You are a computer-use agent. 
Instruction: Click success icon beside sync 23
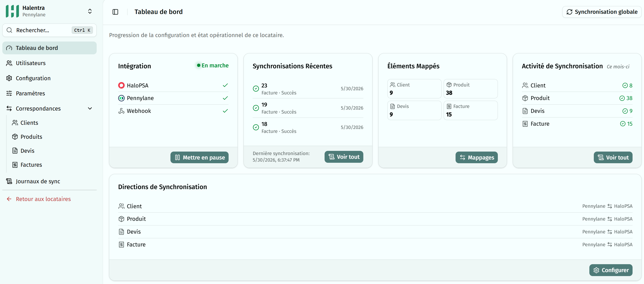[256, 89]
